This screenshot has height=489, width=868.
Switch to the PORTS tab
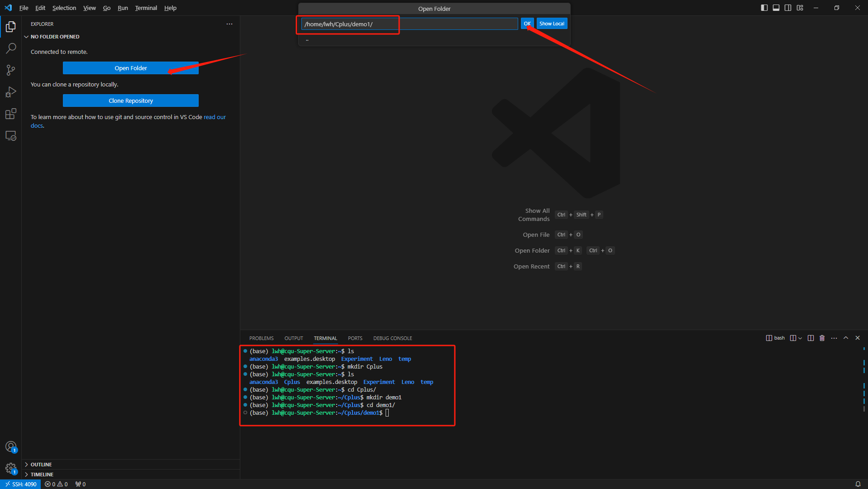point(355,338)
